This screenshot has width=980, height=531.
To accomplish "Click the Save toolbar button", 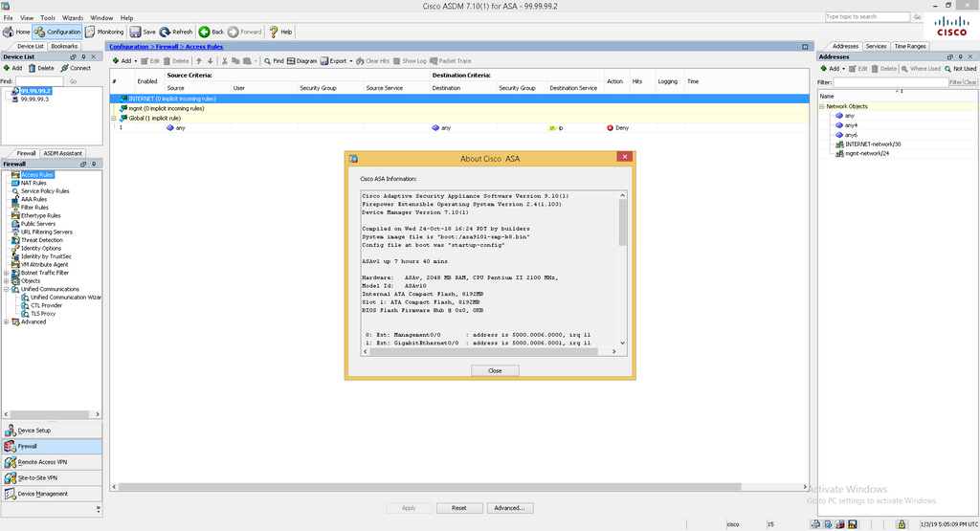I will point(144,32).
